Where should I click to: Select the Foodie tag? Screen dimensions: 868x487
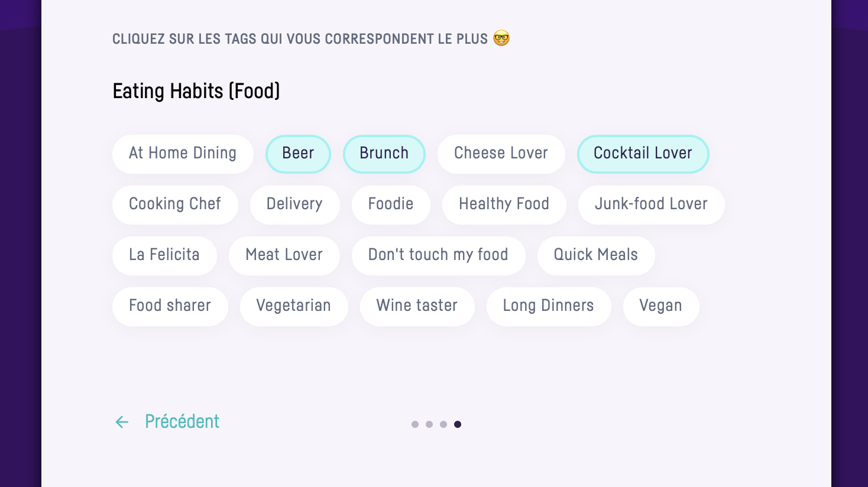coord(391,204)
